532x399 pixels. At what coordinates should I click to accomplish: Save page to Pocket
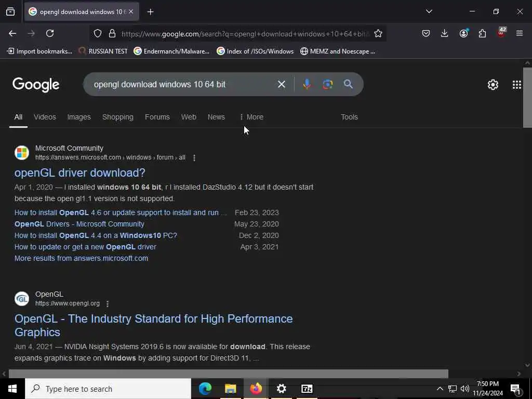[x=426, y=33]
